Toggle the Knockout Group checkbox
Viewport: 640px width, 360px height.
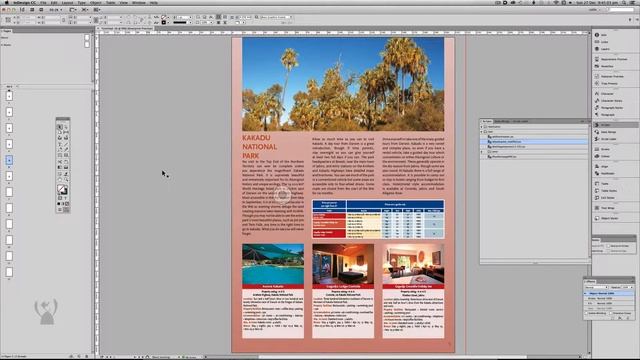coord(611,313)
